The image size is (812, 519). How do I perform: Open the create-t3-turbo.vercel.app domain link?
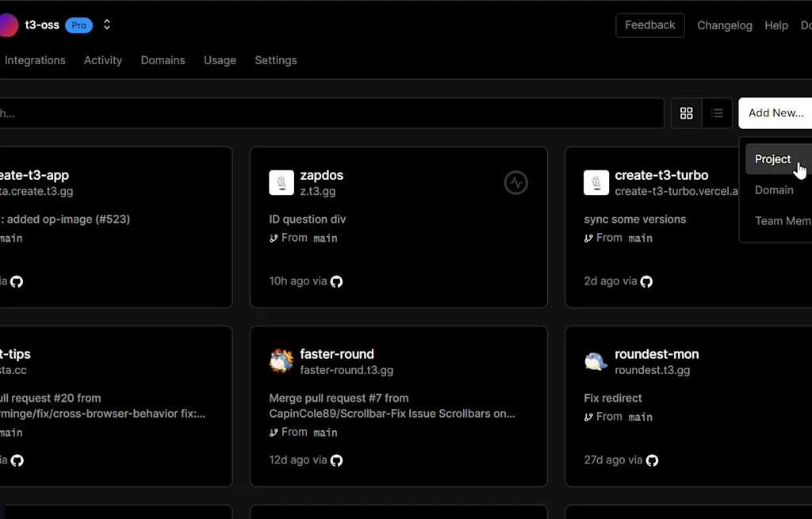676,191
